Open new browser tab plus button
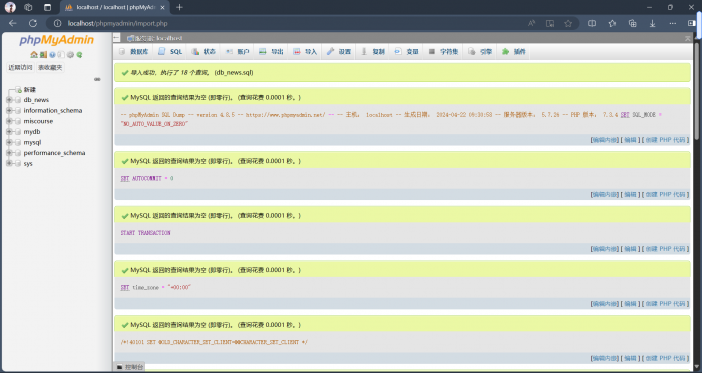Image resolution: width=702 pixels, height=373 pixels. 180,7
